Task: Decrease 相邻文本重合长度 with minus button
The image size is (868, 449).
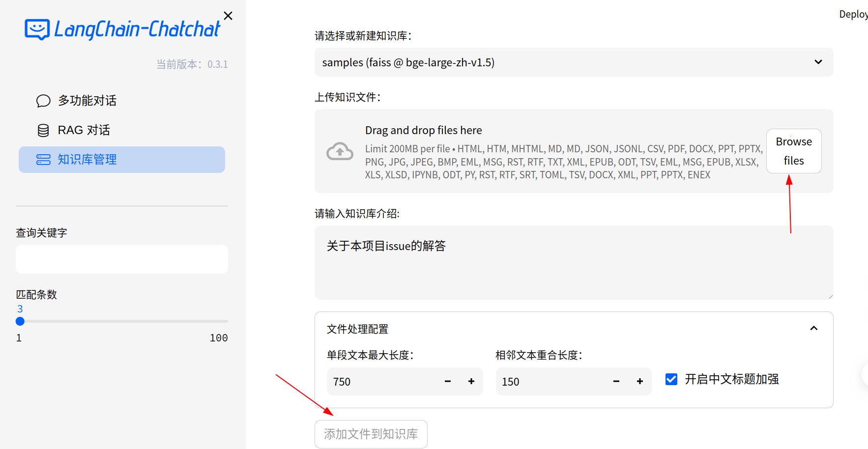Action: pos(616,382)
